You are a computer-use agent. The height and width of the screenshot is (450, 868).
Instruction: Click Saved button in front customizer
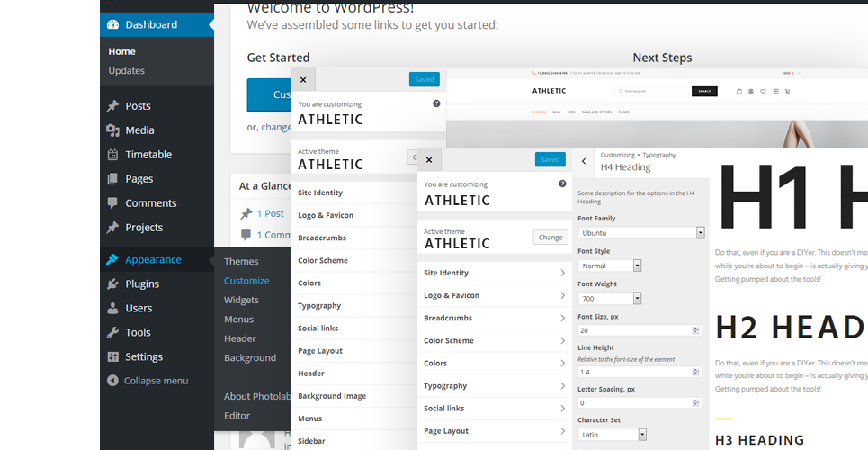[550, 159]
